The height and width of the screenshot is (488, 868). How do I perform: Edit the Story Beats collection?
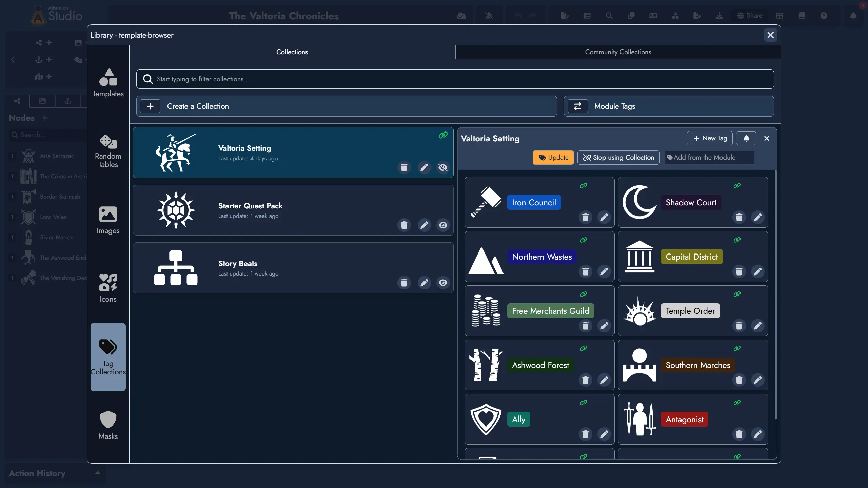(424, 283)
